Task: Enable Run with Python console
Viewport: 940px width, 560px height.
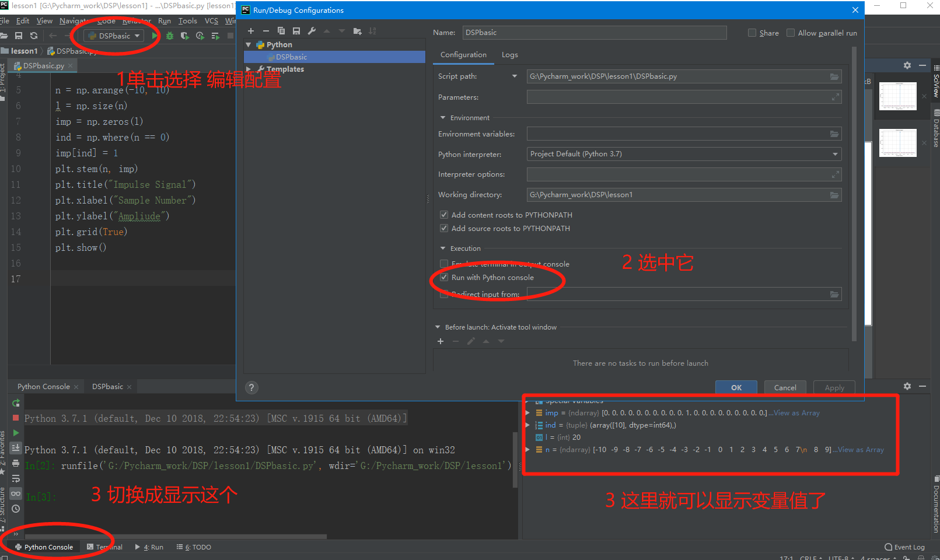Action: tap(444, 277)
